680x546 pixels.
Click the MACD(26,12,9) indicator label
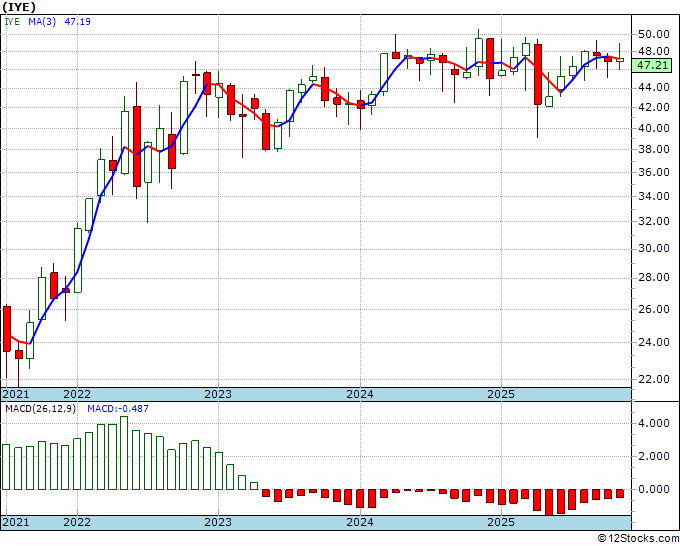40,409
